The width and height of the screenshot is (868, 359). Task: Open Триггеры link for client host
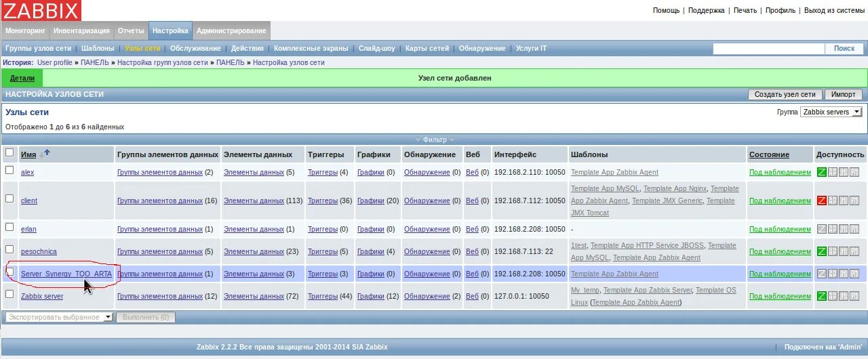323,200
